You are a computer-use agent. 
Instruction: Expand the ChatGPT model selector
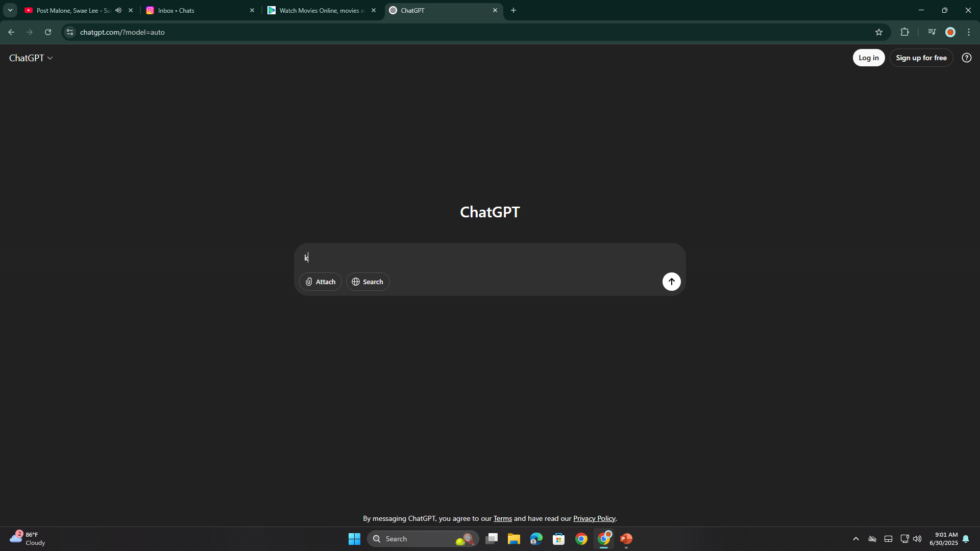pos(31,58)
